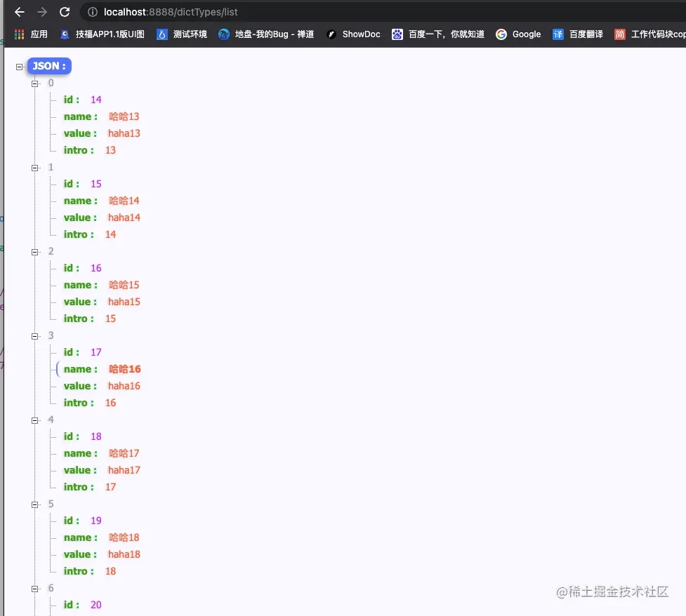The width and height of the screenshot is (686, 616).
Task: Collapse array item 3
Action: click(35, 336)
